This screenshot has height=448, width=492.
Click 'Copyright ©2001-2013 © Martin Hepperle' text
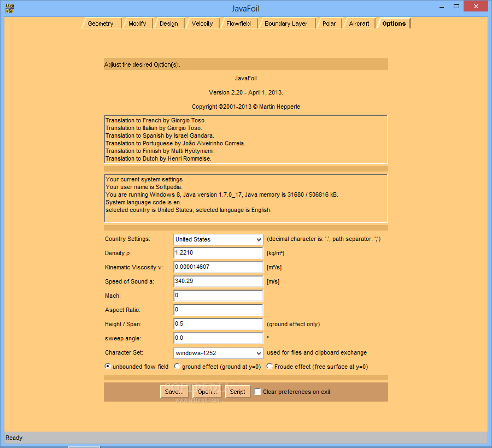pos(246,107)
